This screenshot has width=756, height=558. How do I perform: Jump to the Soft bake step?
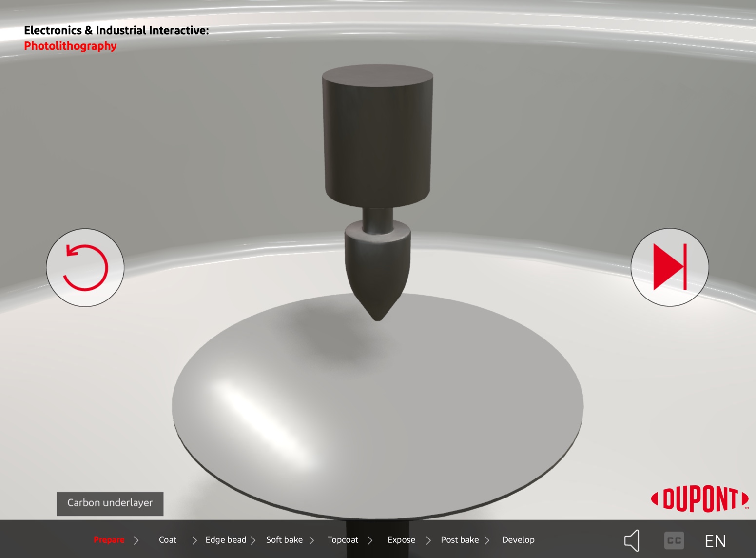pos(284,540)
